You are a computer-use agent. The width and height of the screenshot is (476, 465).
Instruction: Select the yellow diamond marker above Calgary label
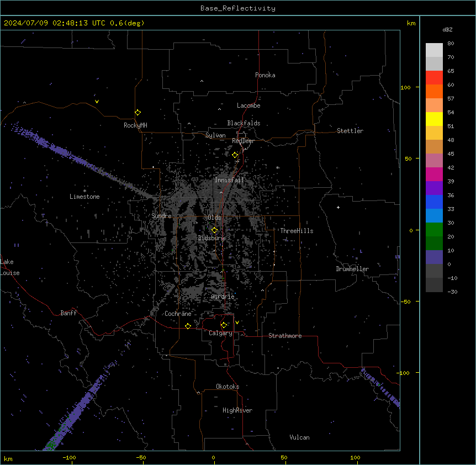coord(224,325)
